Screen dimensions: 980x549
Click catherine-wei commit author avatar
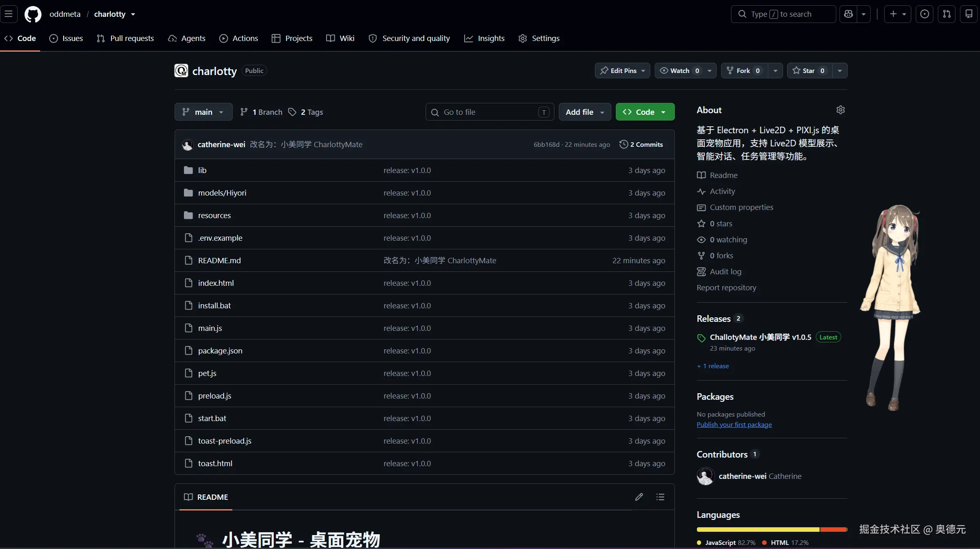click(188, 144)
